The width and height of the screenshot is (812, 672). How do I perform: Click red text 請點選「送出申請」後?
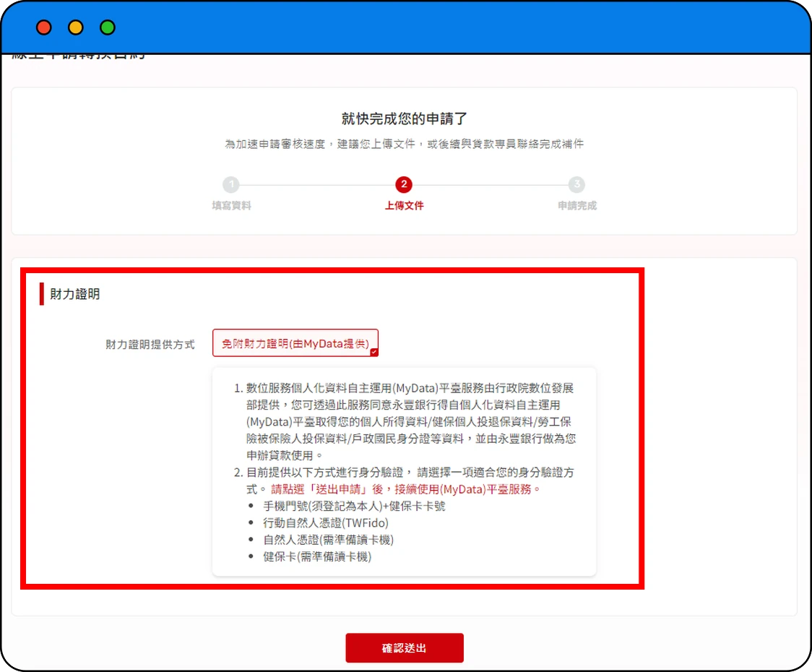(327, 489)
